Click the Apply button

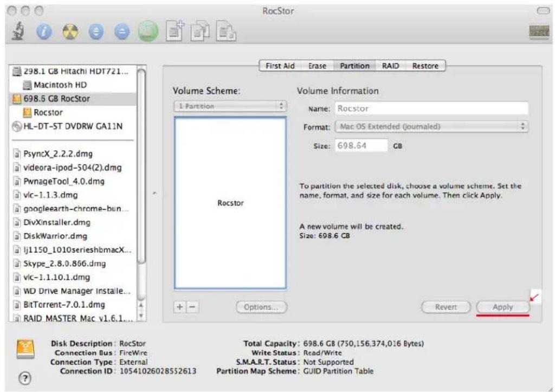click(x=502, y=307)
